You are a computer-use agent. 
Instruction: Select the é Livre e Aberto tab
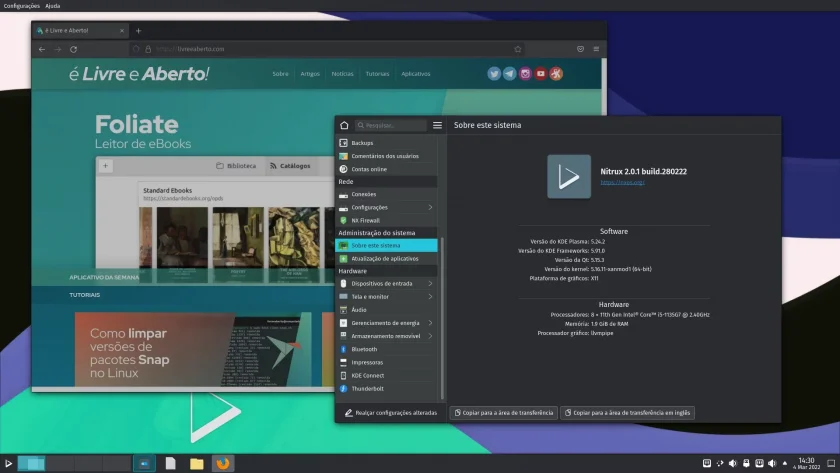[x=80, y=31]
